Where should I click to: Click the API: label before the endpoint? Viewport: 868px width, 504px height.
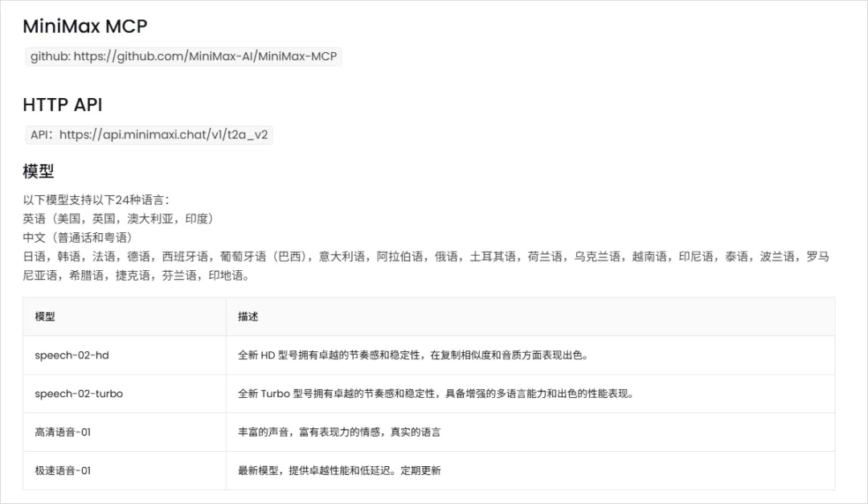coord(40,134)
